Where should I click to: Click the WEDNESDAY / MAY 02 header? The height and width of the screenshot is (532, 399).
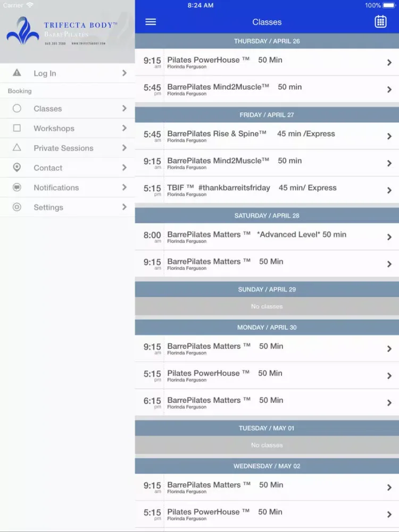pyautogui.click(x=267, y=466)
